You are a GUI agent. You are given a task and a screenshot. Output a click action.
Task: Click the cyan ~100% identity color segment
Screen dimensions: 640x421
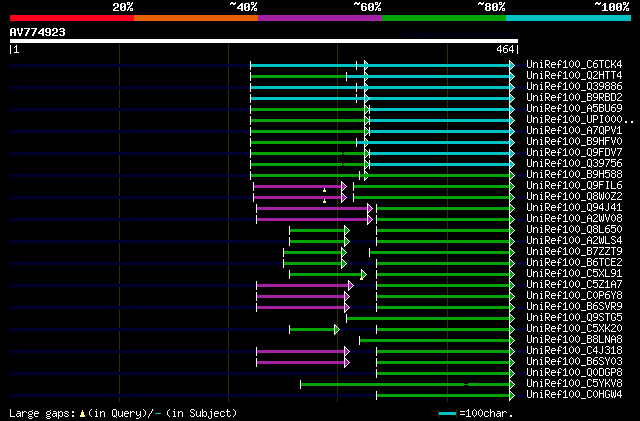click(569, 18)
